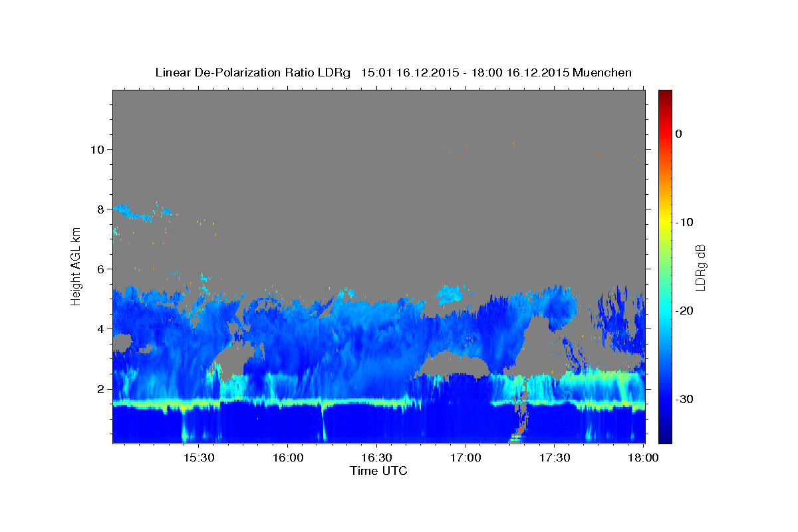Click the 'Time UTC' x-axis label

coord(378,471)
